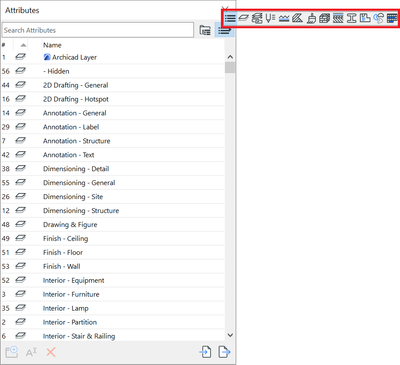400x365 pixels.
Task: Click layer icon in 'Finish - Wall' row
Action: pyautogui.click(x=20, y=266)
